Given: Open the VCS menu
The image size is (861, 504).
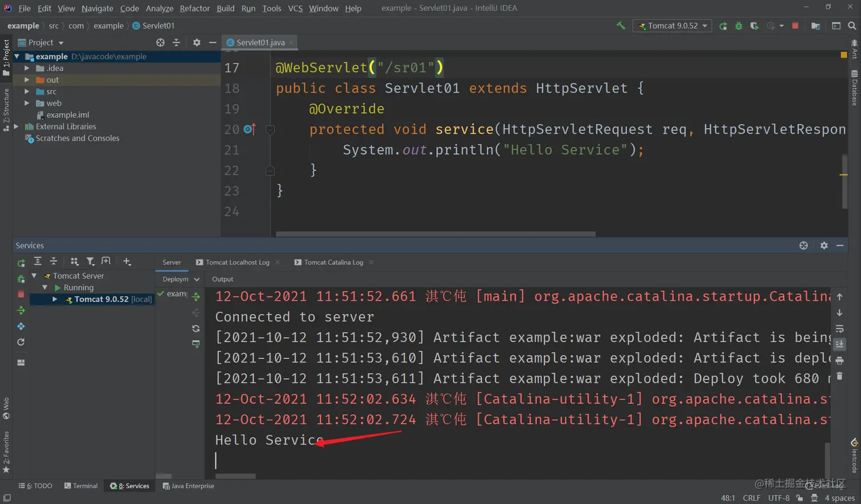Looking at the screenshot, I should [x=295, y=8].
